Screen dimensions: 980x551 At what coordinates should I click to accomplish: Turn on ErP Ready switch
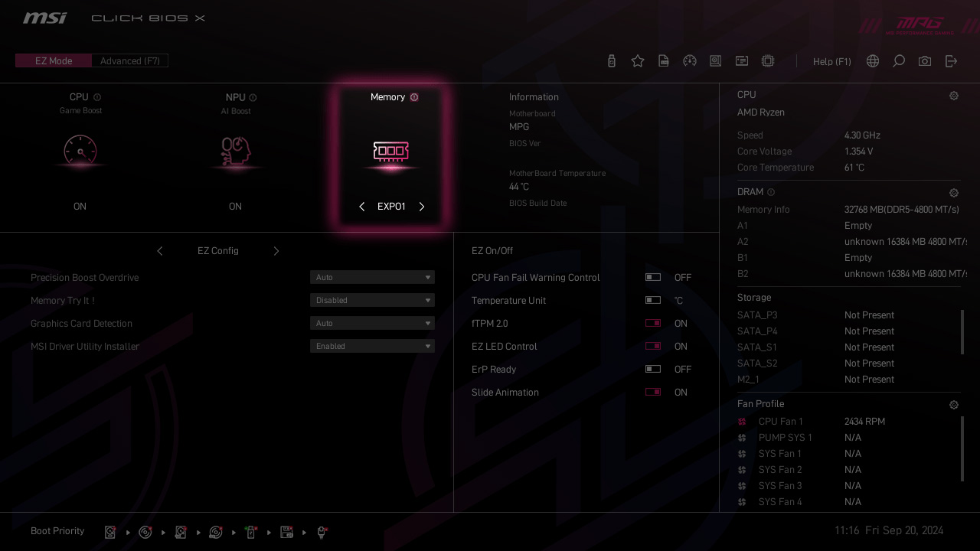pos(652,370)
